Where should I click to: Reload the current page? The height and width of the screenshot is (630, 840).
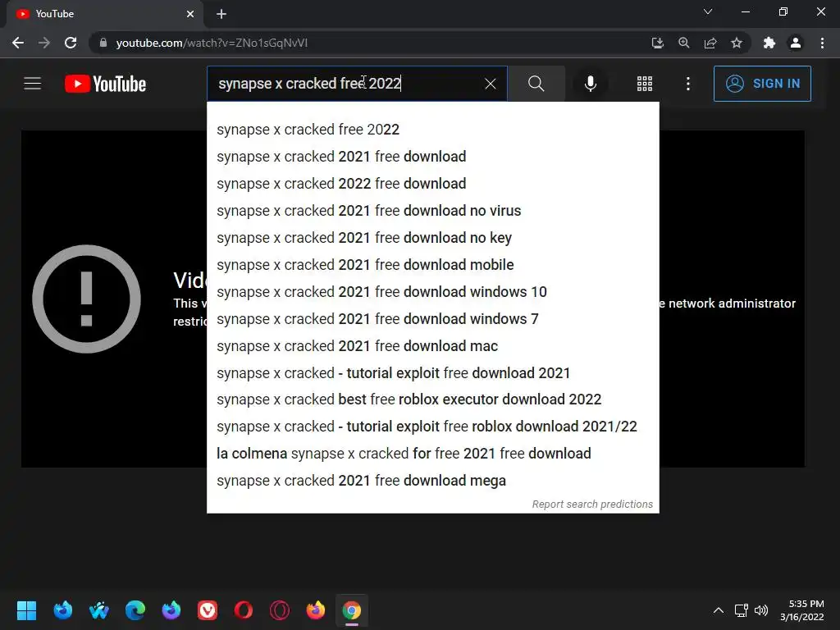pos(71,43)
